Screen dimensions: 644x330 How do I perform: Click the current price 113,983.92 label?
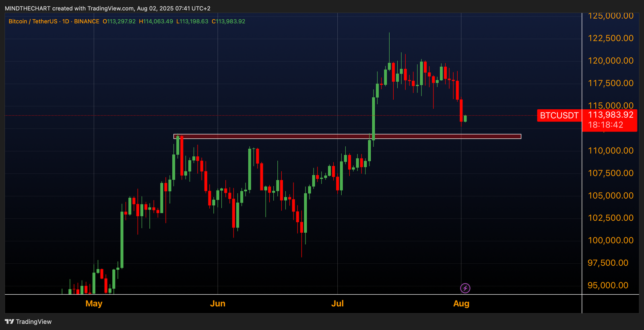tap(611, 115)
